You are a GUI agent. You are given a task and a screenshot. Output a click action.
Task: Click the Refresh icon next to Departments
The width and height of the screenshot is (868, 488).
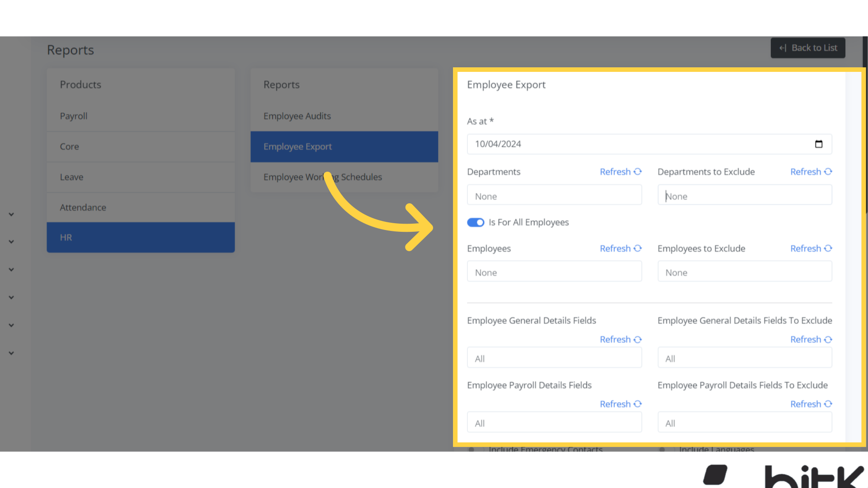point(637,172)
